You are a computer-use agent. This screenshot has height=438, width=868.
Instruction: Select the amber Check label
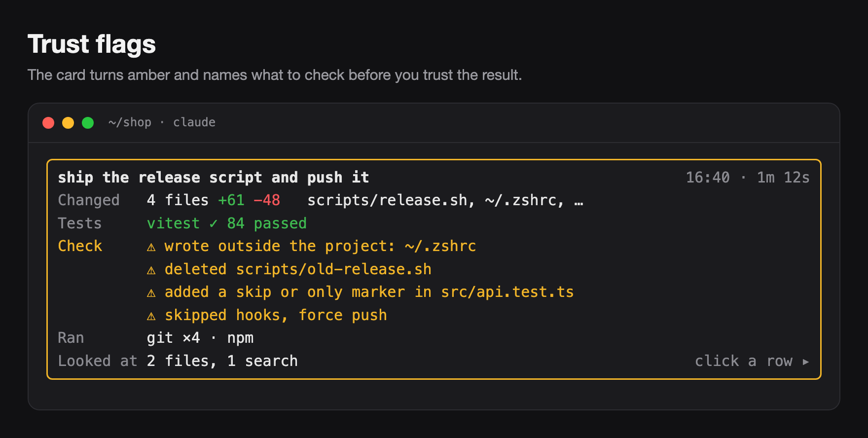[x=80, y=246]
